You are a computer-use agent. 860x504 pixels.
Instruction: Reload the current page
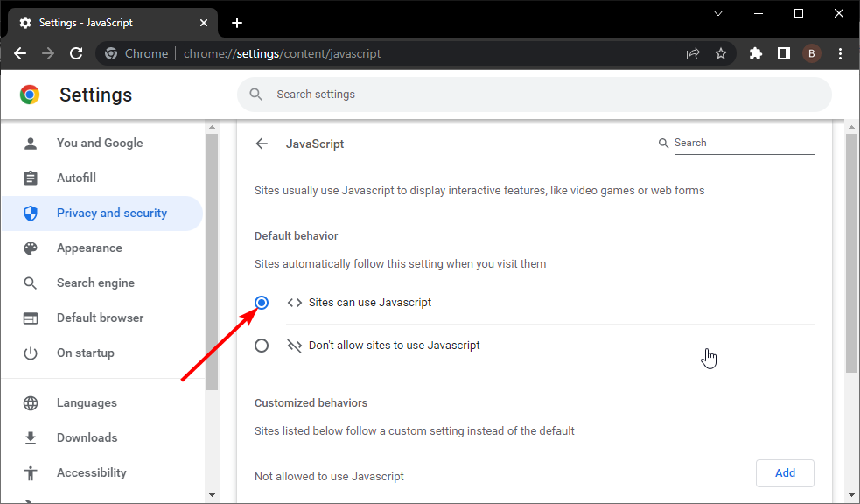[76, 53]
